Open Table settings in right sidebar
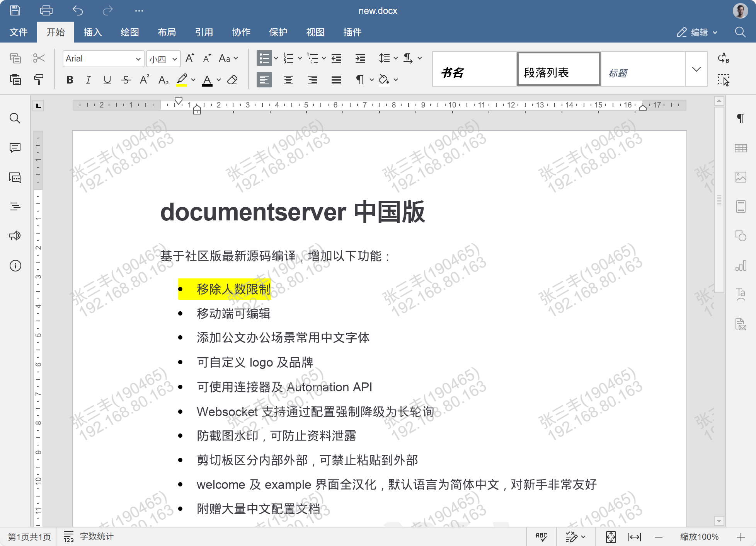This screenshot has width=756, height=546. [741, 148]
